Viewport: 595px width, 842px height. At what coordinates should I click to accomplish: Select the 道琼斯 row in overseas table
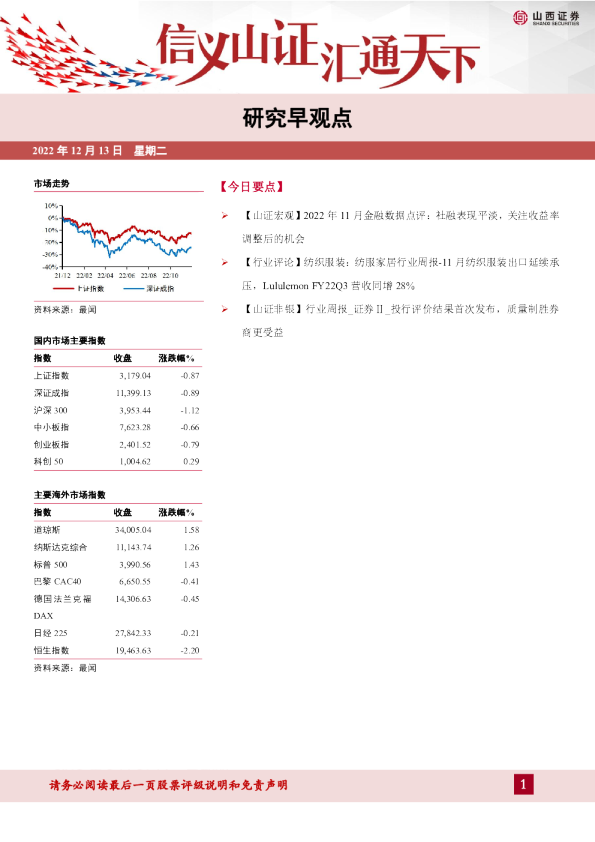(117, 530)
